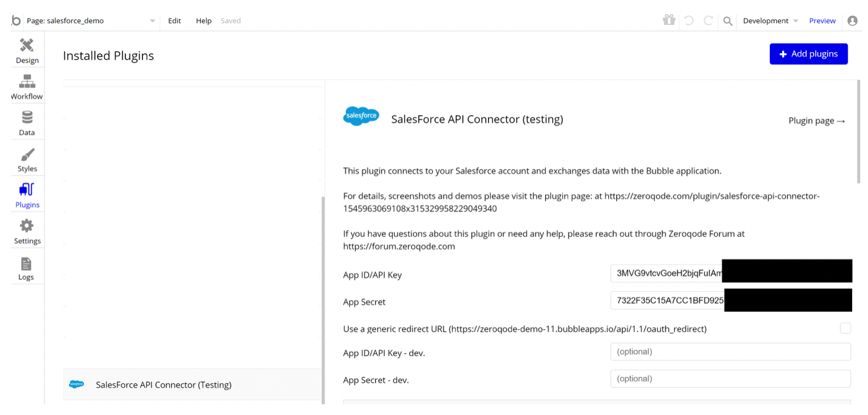Select SalesForce API Connector (Testing) list row
The height and width of the screenshot is (415, 868).
pos(193,384)
